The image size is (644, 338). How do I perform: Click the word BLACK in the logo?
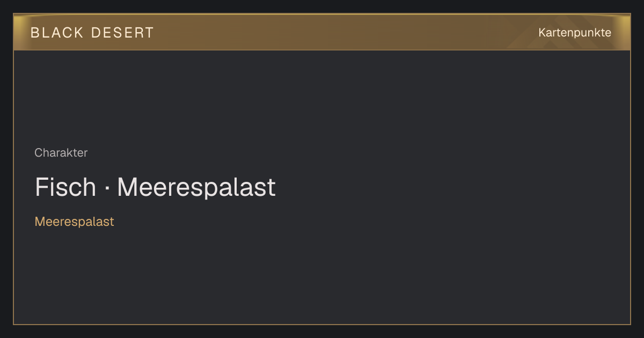click(x=57, y=33)
